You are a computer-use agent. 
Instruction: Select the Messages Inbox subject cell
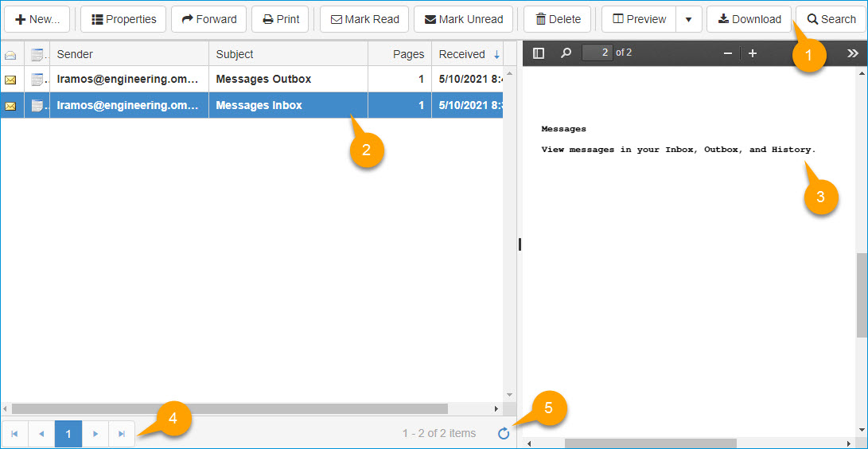289,105
